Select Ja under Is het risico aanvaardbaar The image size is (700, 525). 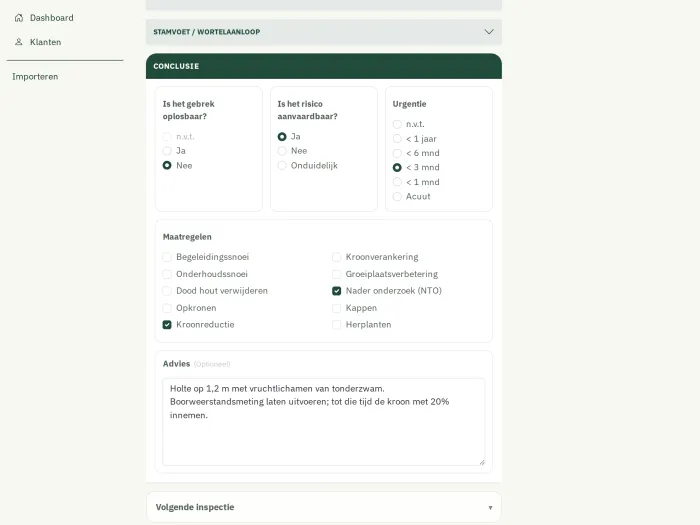tap(282, 137)
